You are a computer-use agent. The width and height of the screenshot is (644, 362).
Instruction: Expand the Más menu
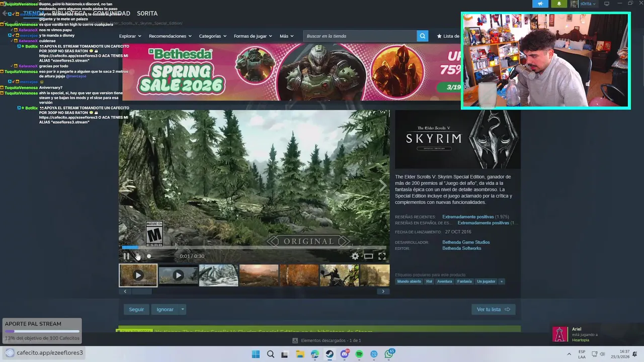coord(287,36)
